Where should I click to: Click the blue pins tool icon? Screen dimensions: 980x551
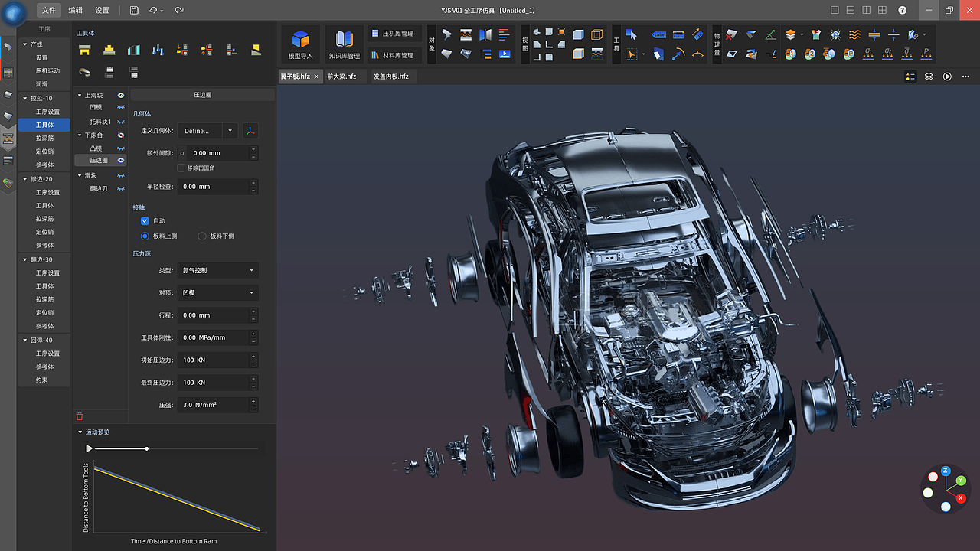point(158,50)
